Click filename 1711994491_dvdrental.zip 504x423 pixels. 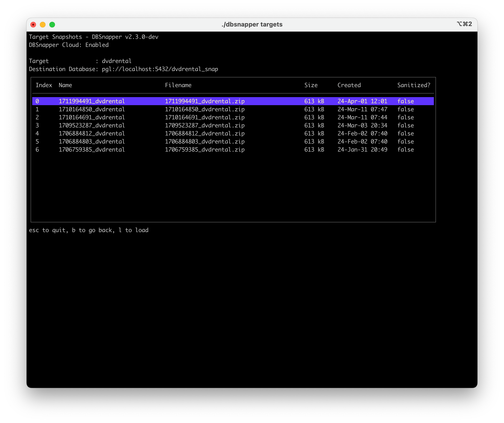point(205,101)
